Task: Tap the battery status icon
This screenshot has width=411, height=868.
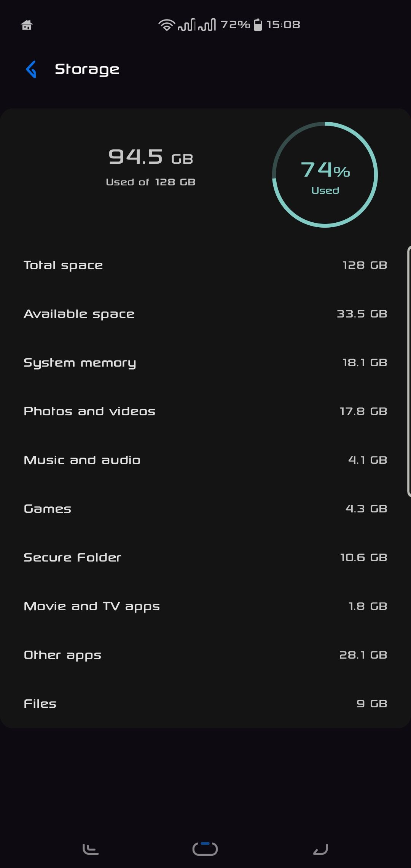Action: point(258,25)
